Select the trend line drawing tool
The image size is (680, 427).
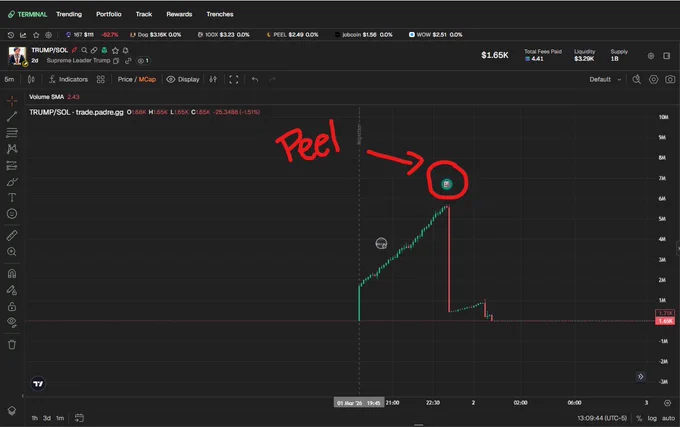[x=12, y=116]
